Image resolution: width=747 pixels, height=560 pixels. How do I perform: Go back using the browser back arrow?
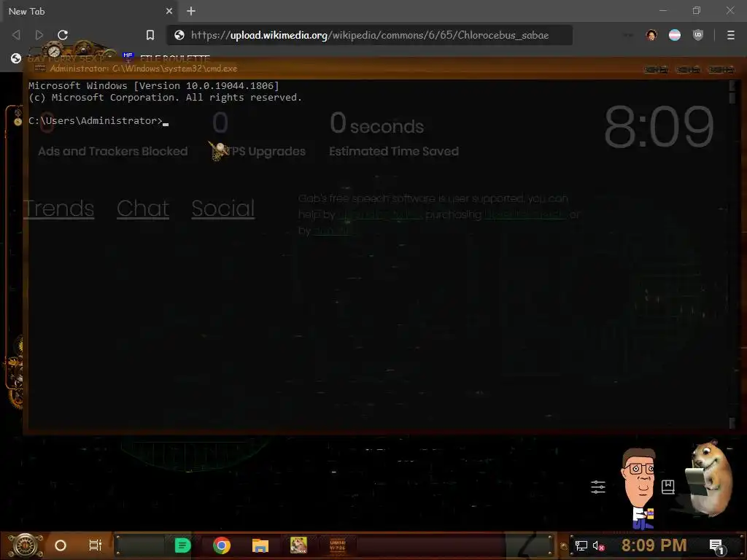pos(16,35)
